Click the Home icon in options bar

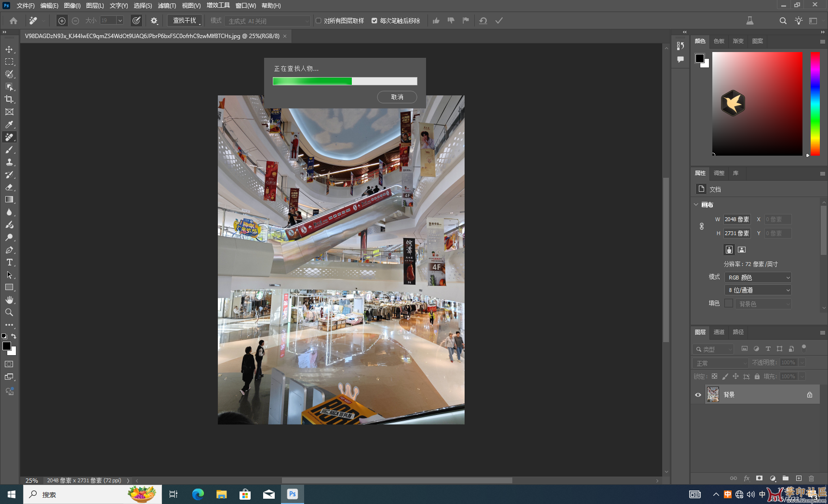13,21
